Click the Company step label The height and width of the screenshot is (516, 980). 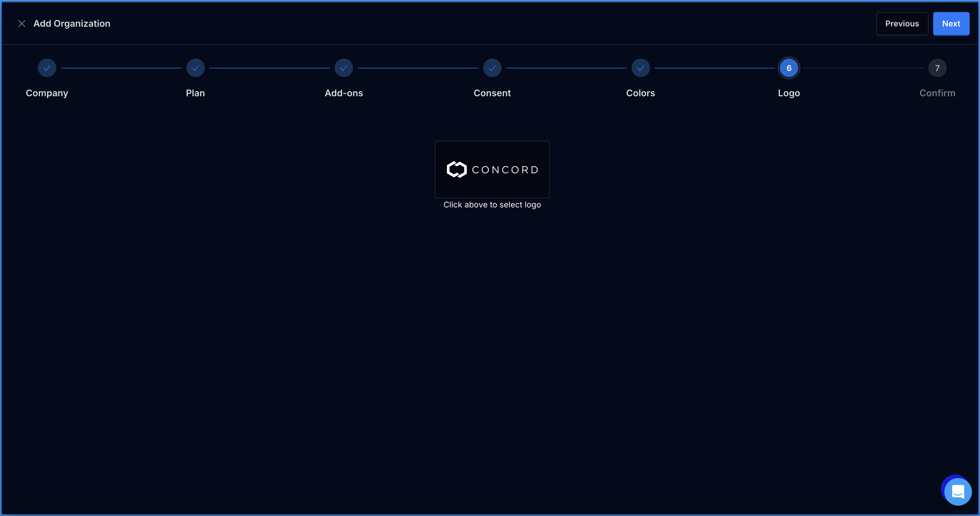point(47,93)
